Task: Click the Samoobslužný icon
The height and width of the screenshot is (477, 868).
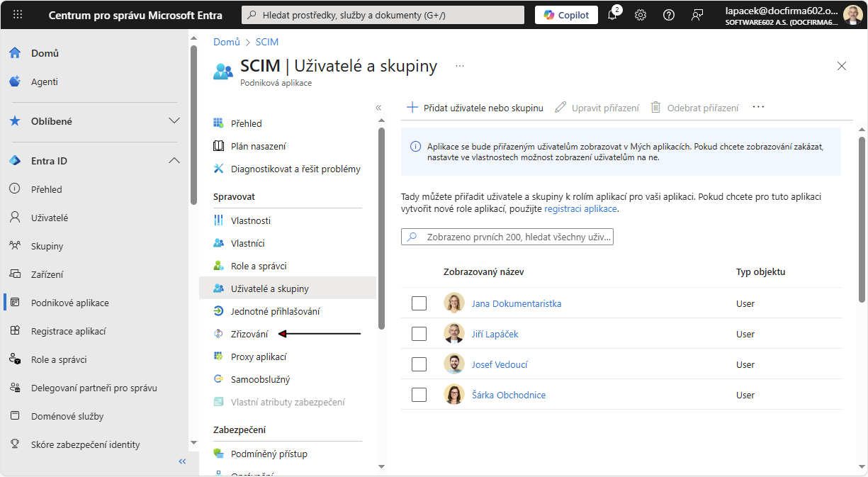Action: pos(218,379)
